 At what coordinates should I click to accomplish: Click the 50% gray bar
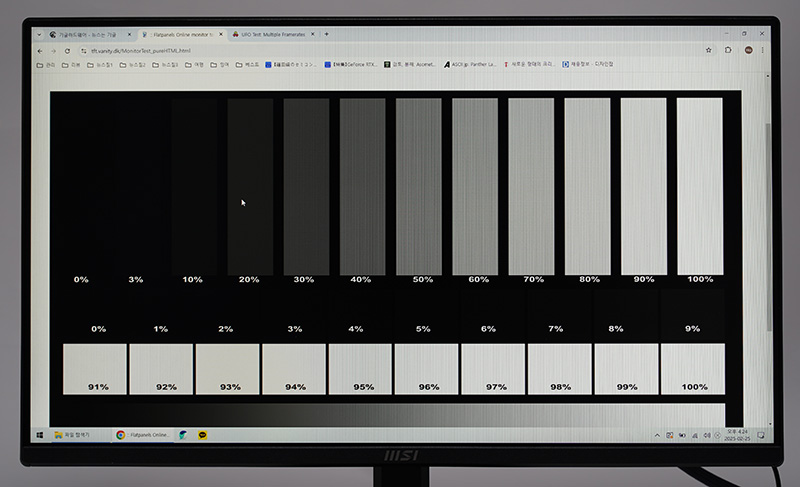pos(418,187)
